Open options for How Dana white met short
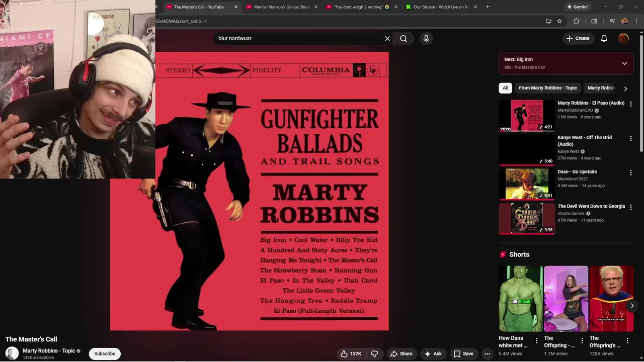Image resolution: width=644 pixels, height=362 pixels. tap(536, 340)
